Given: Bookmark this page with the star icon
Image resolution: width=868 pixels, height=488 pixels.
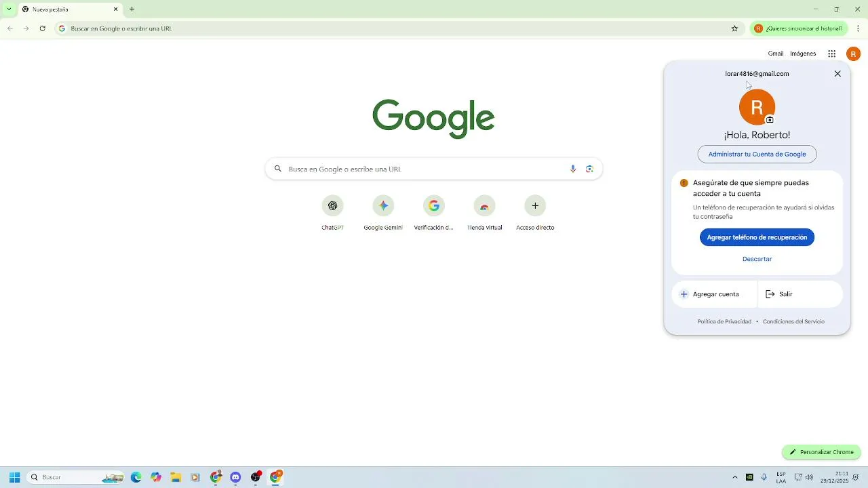Looking at the screenshot, I should [x=734, y=28].
